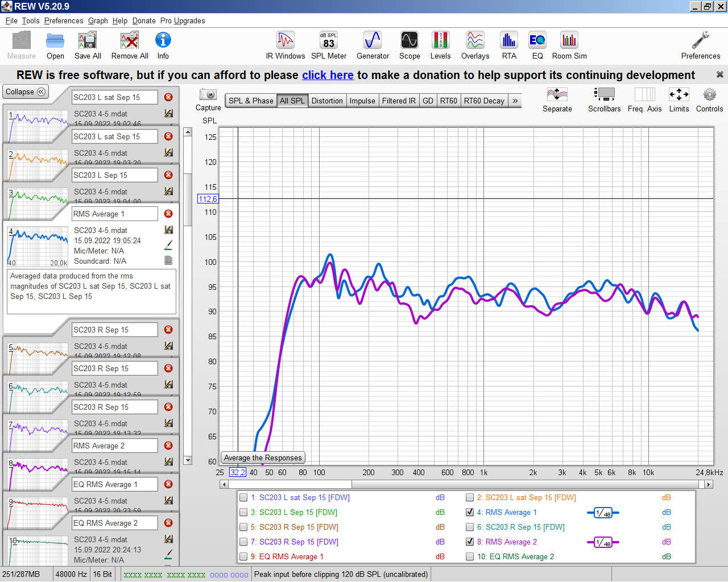Screen dimensions: 728x582
Task: Remove measurement RMS Average 1 with red X
Action: 168,214
